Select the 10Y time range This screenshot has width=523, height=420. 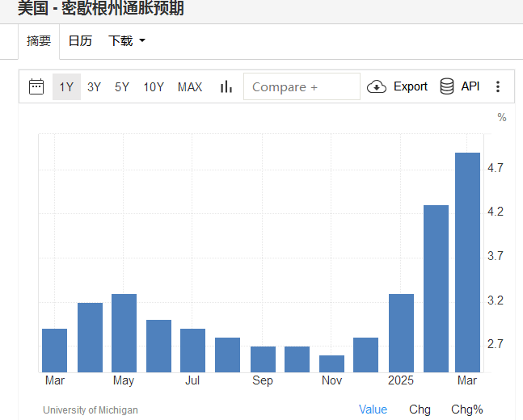pos(154,86)
